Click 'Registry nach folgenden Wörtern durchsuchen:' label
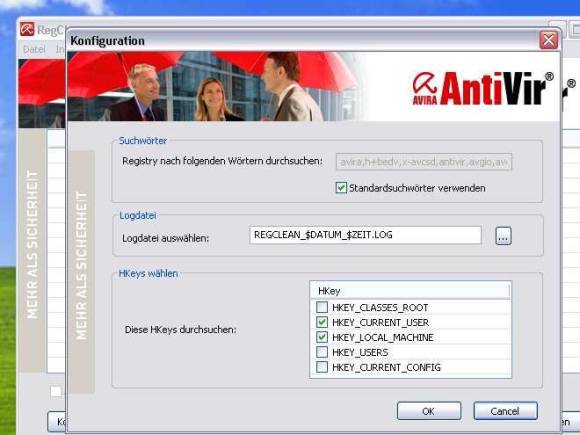 click(222, 161)
